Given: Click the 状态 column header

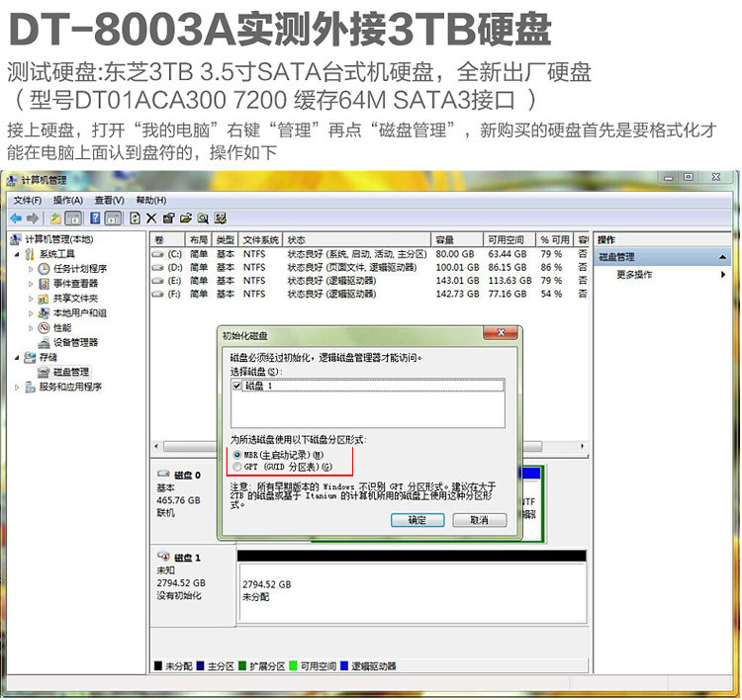Looking at the screenshot, I should [x=357, y=239].
